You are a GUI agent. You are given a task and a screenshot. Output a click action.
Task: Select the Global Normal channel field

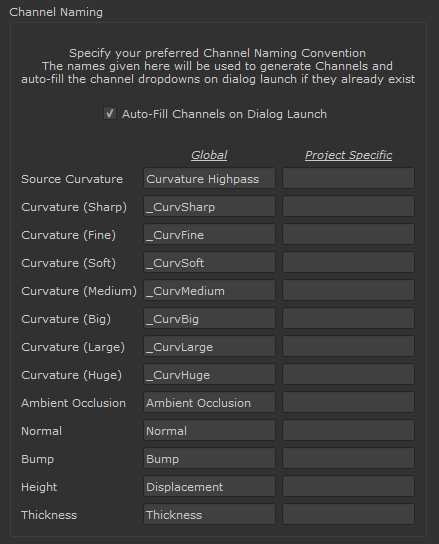coord(209,431)
